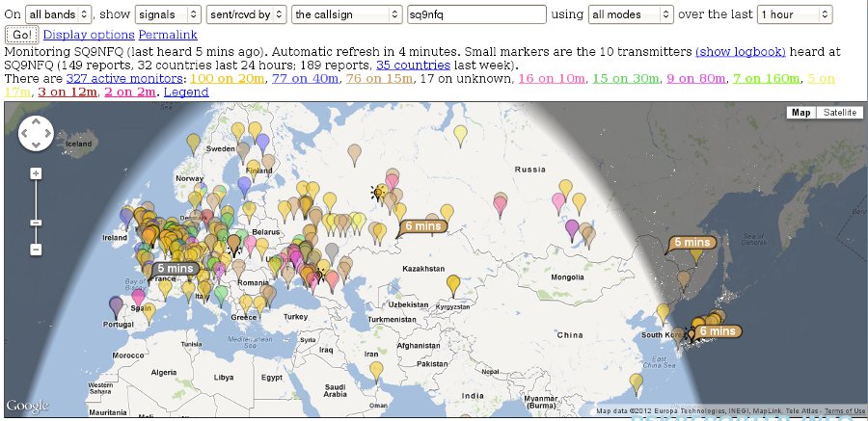This screenshot has width=868, height=421.
Task: Pan the map up with arrow control
Action: point(36,123)
